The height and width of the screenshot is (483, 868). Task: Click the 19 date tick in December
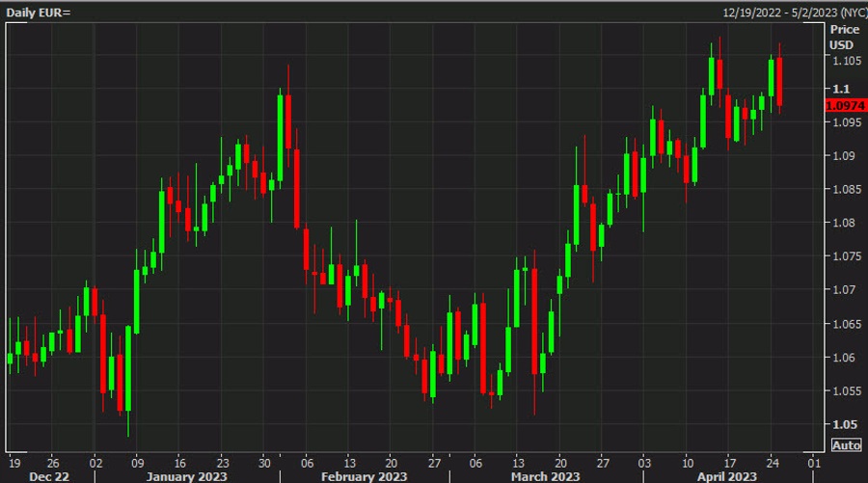point(14,463)
